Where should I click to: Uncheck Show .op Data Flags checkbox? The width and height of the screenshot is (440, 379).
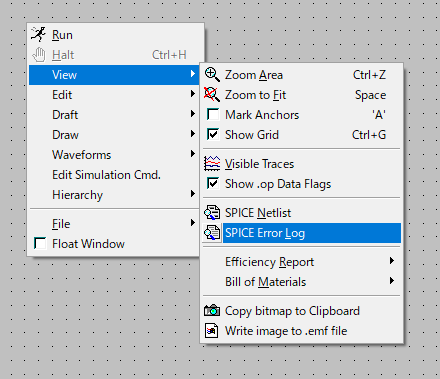pyautogui.click(x=213, y=183)
